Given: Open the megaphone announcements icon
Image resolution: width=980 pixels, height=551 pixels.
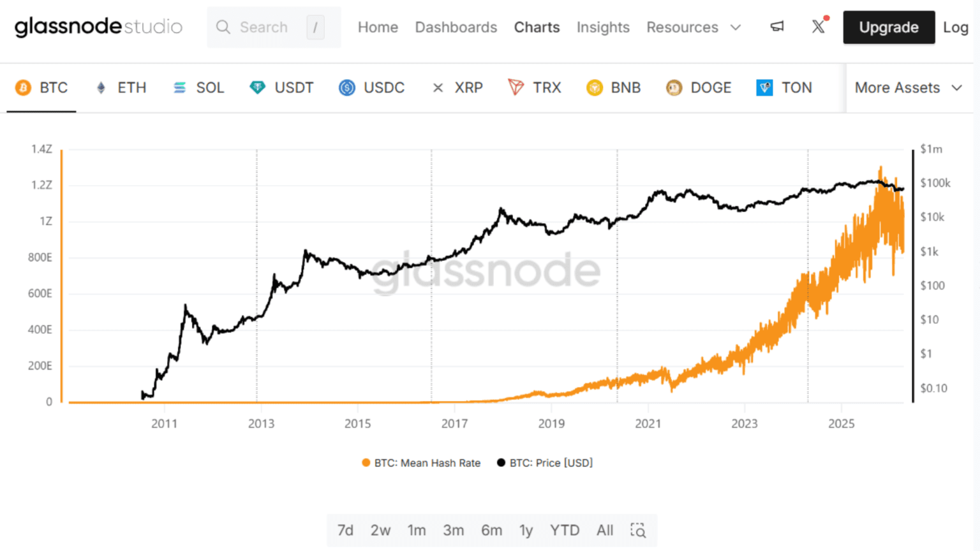Looking at the screenshot, I should (x=776, y=27).
